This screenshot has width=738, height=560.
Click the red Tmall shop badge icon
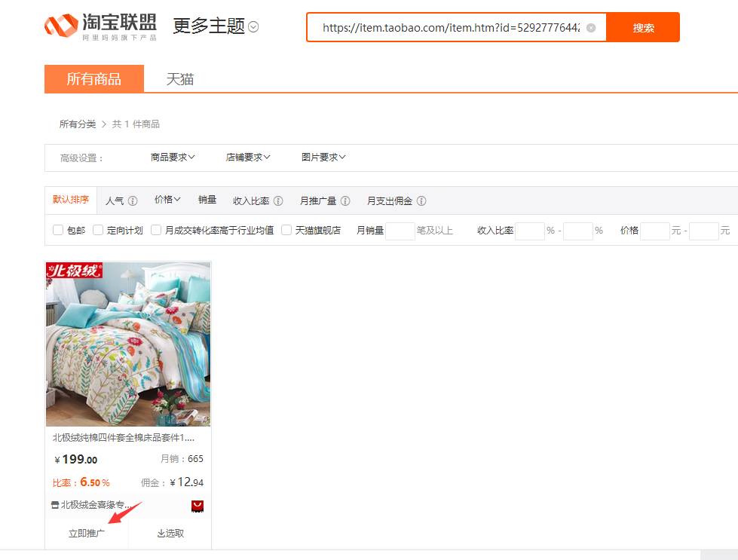coord(198,506)
